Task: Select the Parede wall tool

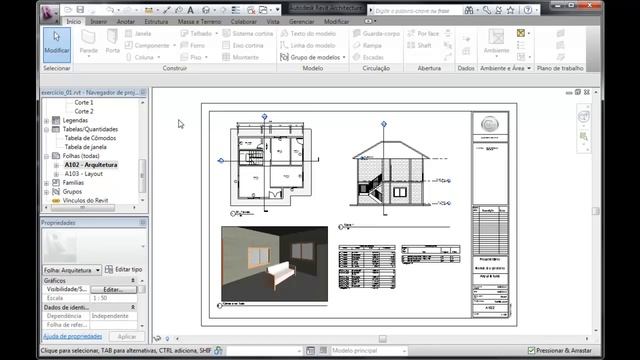Action: tap(88, 42)
